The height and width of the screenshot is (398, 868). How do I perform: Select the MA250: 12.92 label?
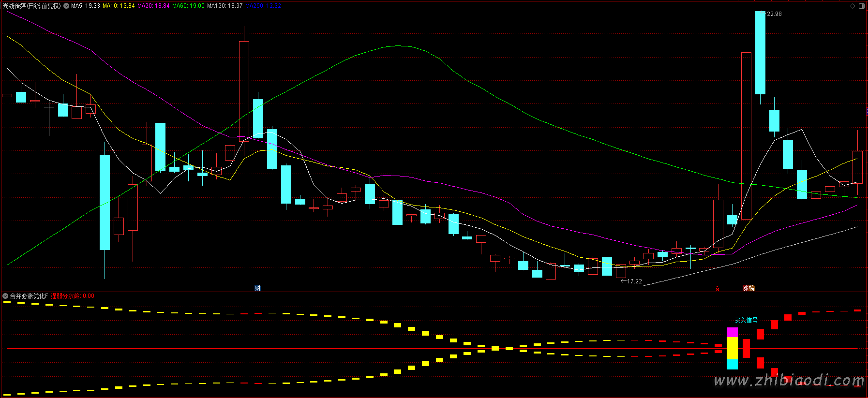[263, 6]
